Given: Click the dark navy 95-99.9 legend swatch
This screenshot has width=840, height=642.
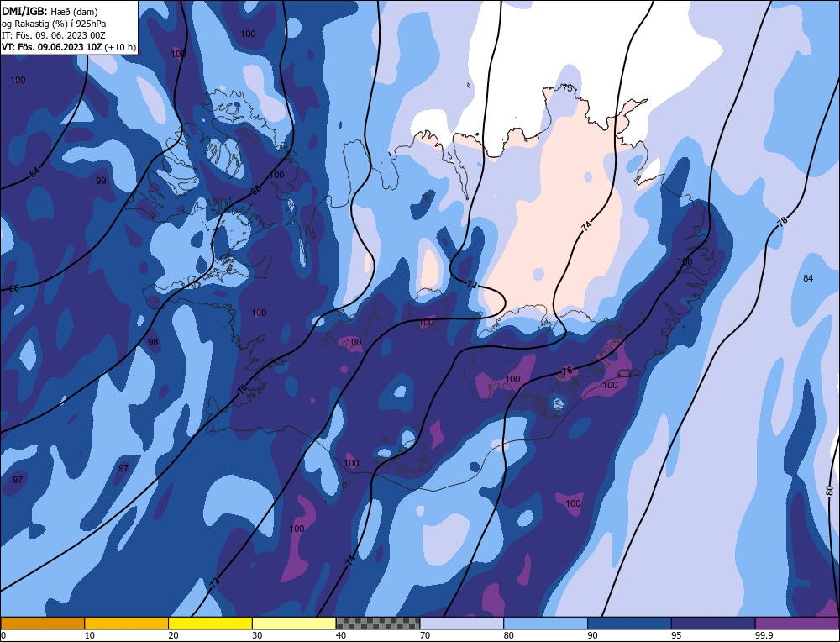Looking at the screenshot, I should 713,623.
